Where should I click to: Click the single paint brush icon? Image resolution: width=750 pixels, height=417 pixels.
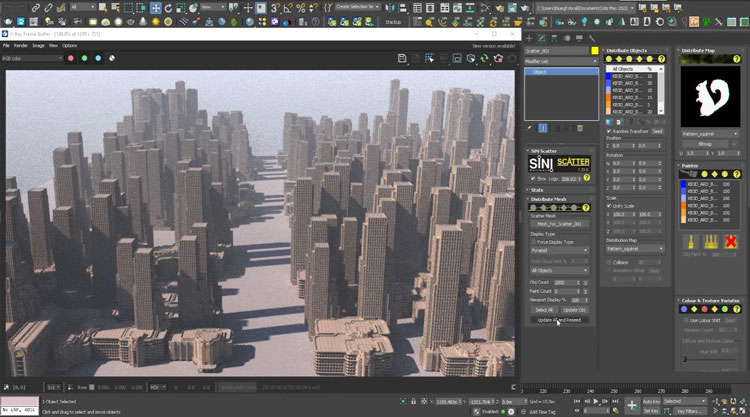pos(691,242)
